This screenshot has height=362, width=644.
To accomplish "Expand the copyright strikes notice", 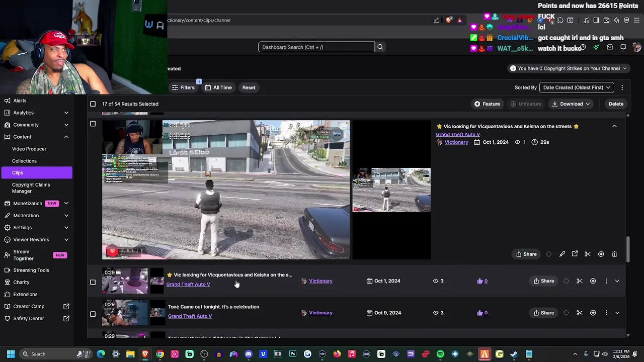I will click(569, 68).
